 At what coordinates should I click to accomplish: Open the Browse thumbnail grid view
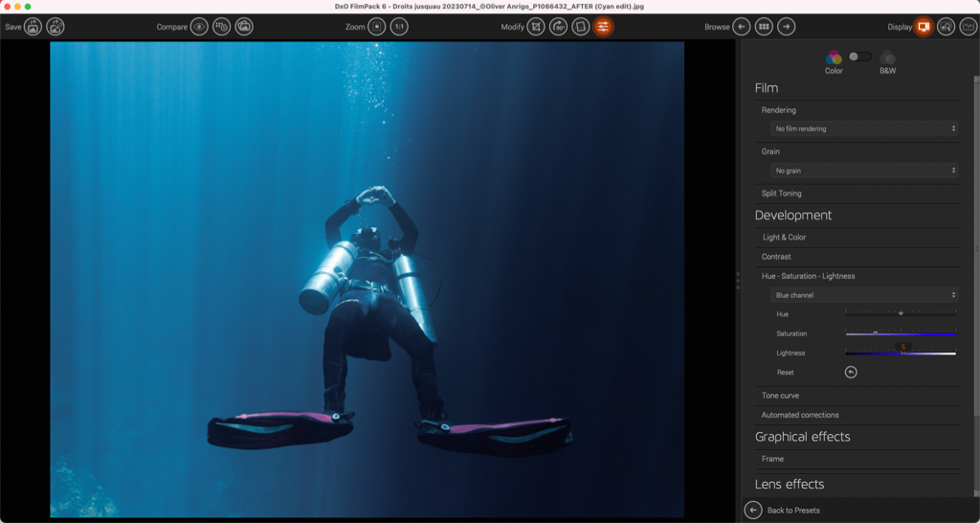(764, 27)
